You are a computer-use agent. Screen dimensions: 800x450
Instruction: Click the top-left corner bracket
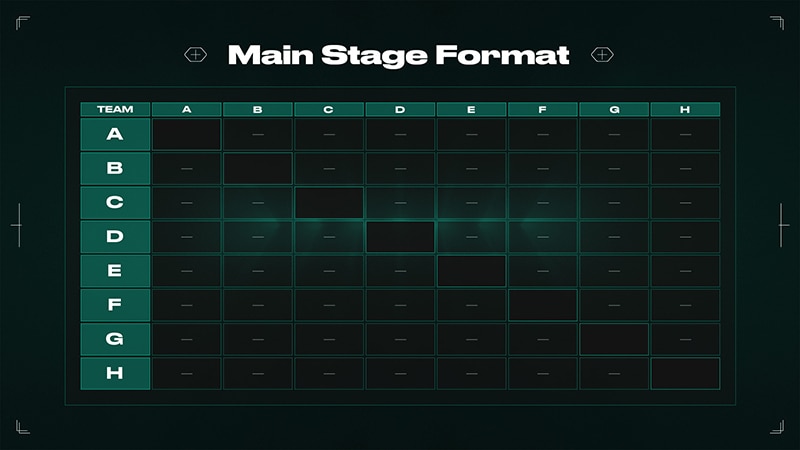[22, 23]
